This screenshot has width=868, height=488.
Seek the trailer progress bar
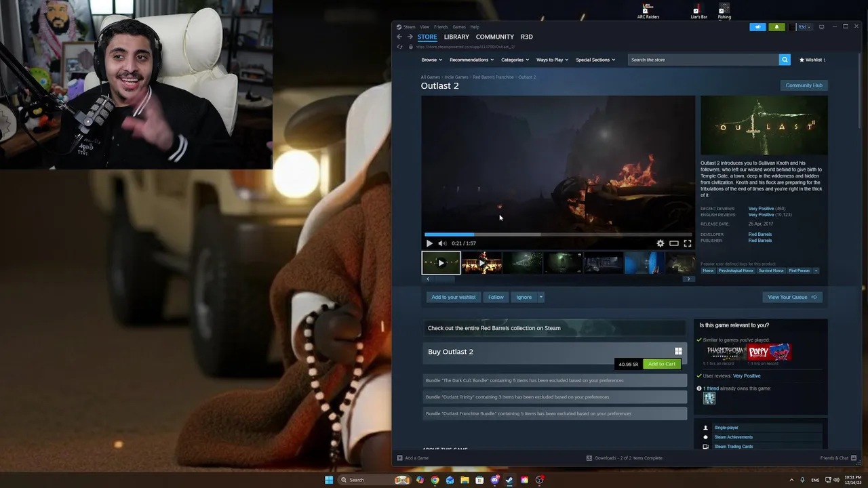coord(558,235)
